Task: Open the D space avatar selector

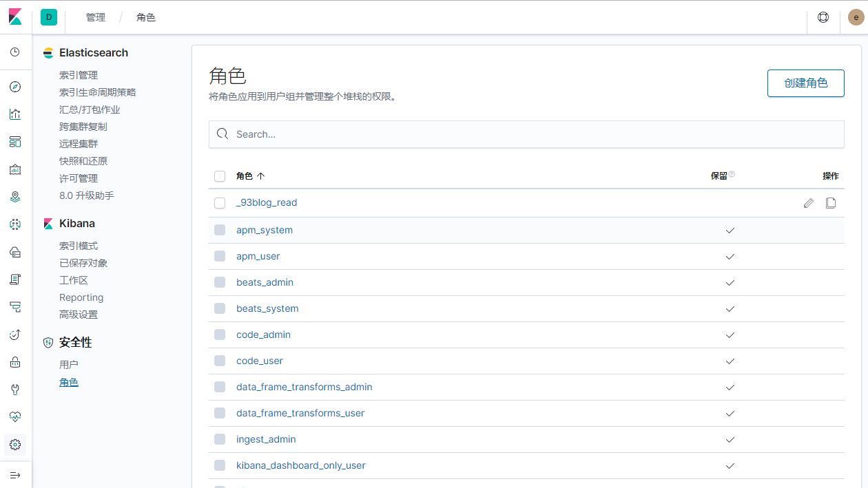Action: [x=49, y=17]
